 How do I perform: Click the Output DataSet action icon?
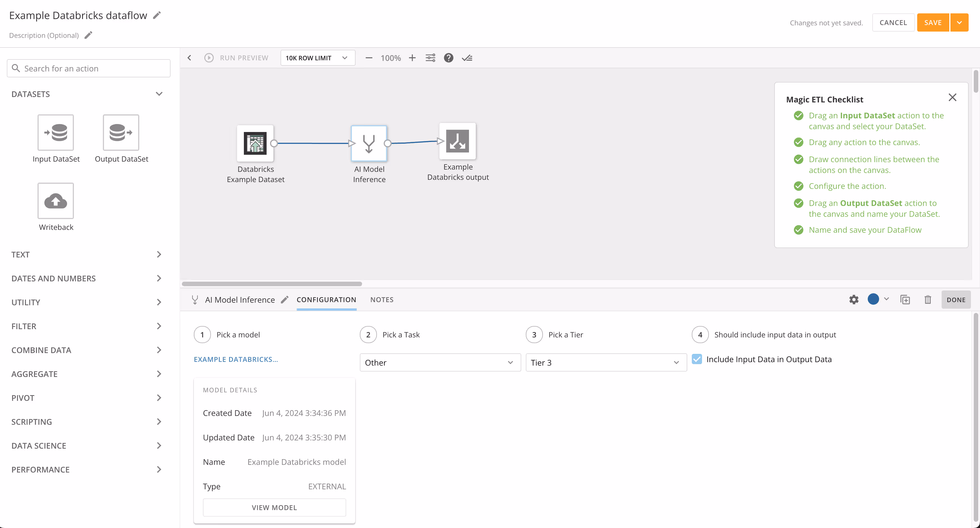coord(121,133)
